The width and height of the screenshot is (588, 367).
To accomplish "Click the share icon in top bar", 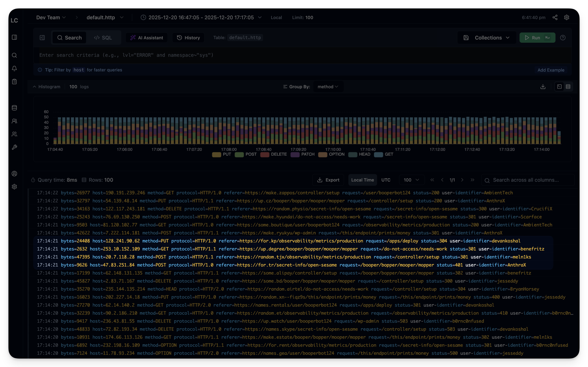I will coord(555,17).
